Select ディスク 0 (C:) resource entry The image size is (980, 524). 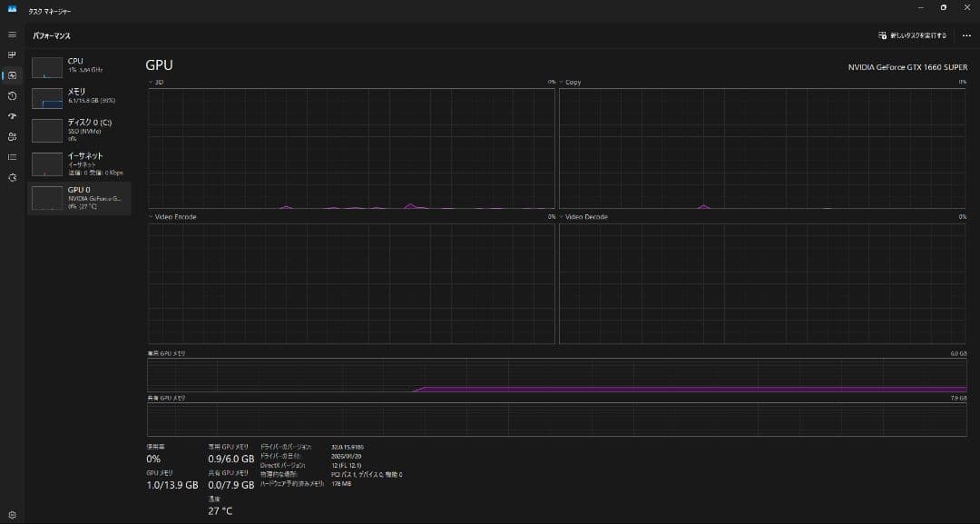pos(80,129)
